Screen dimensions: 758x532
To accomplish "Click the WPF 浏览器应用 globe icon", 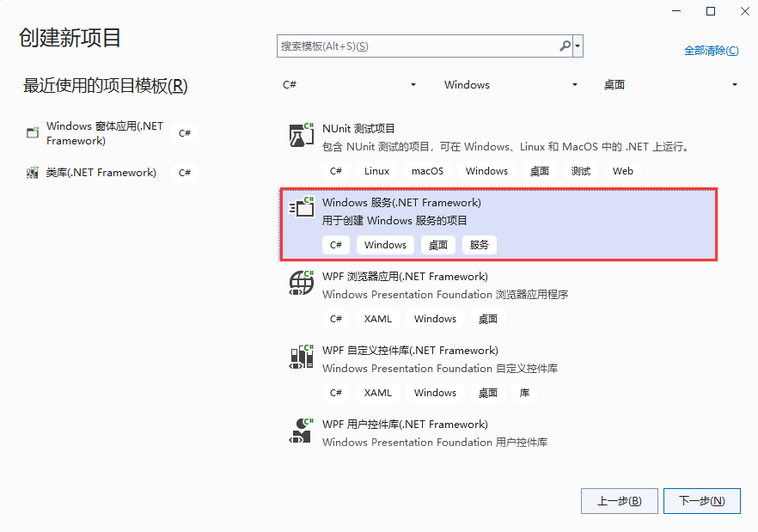I will (302, 283).
